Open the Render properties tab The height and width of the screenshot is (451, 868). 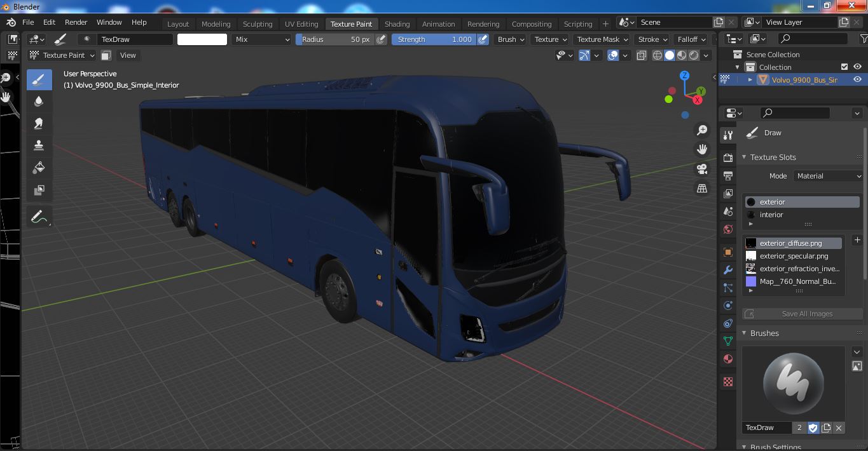pos(728,158)
